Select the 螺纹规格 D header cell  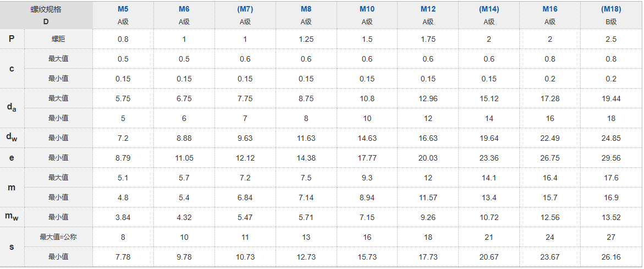pos(46,15)
